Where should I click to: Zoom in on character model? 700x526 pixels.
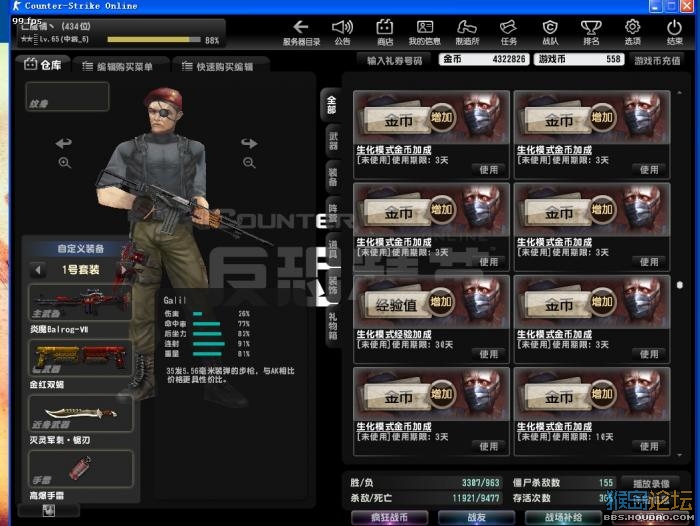tap(64, 163)
